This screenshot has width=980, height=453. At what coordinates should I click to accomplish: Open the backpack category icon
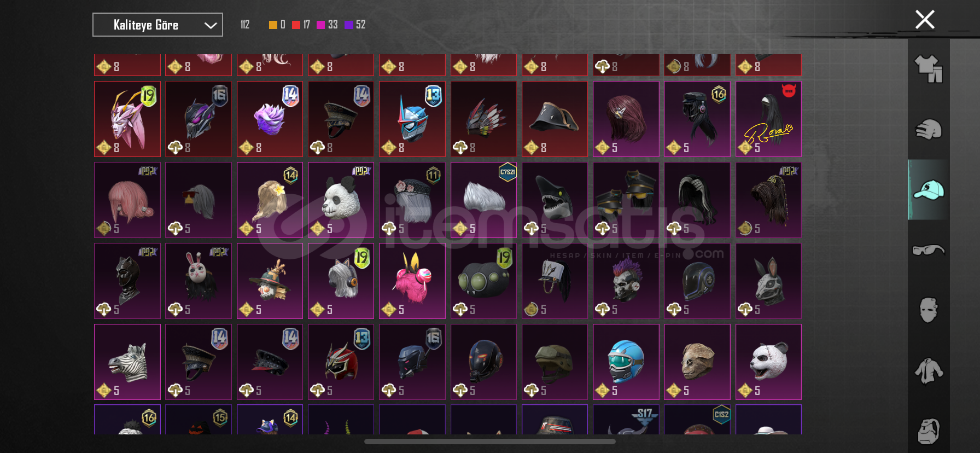929,432
